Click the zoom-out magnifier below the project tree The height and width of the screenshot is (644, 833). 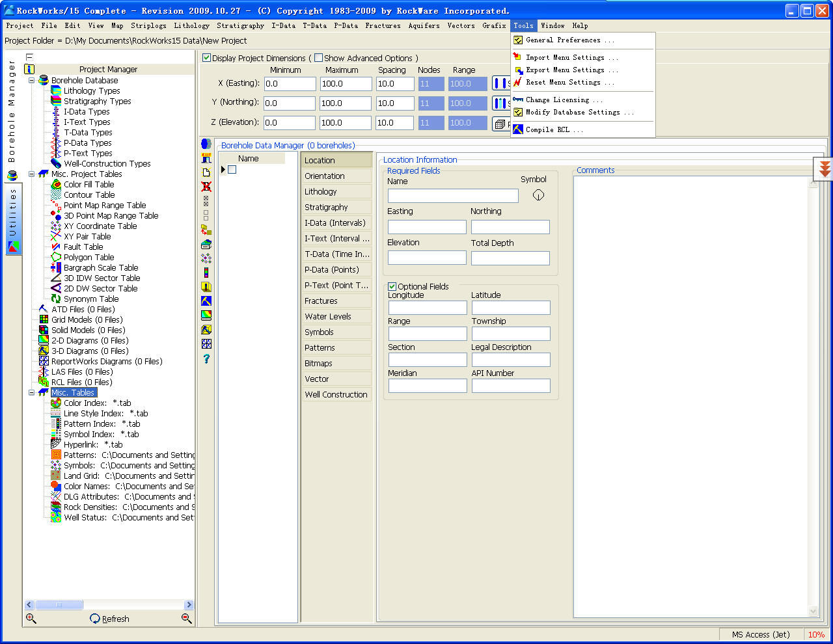[x=186, y=619]
